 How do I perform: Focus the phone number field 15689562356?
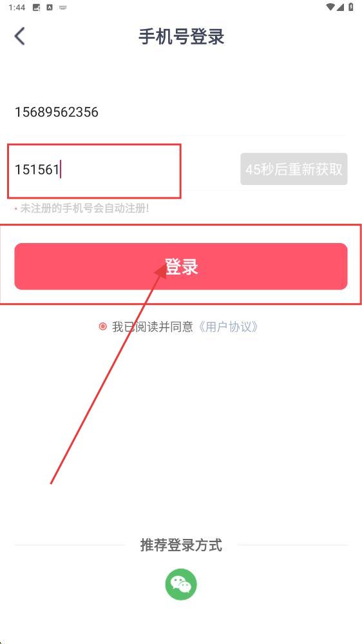tap(181, 112)
